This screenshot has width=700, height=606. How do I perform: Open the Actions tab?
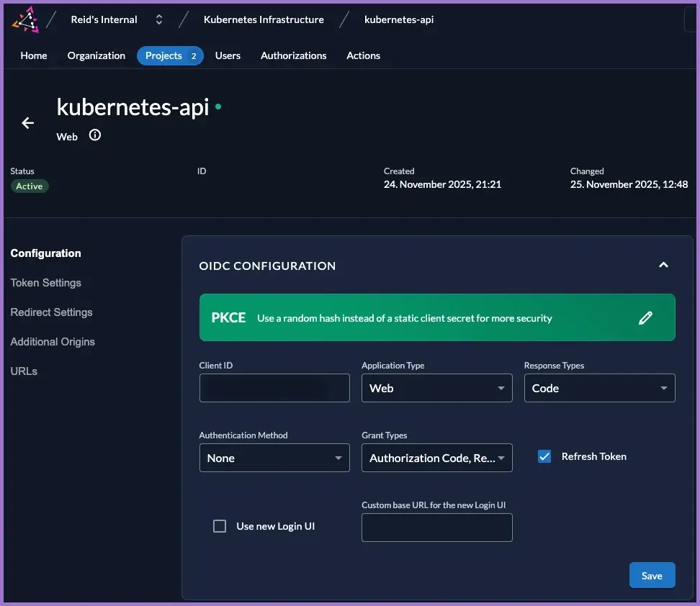click(363, 55)
